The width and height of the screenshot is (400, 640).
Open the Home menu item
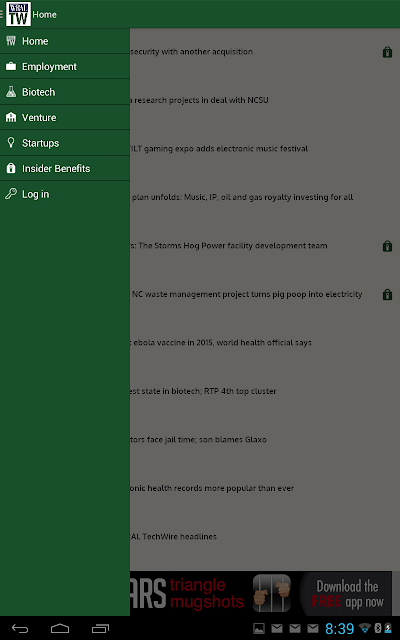coord(65,41)
